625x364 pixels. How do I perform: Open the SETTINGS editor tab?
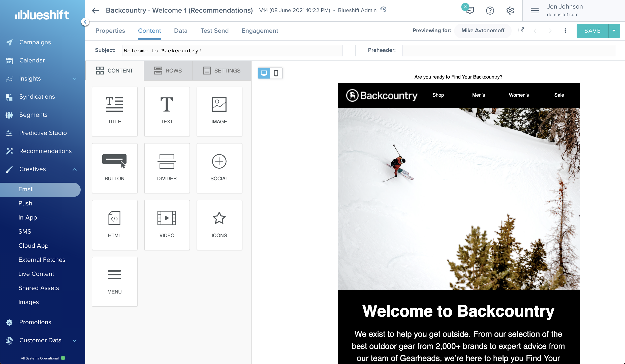tap(222, 71)
